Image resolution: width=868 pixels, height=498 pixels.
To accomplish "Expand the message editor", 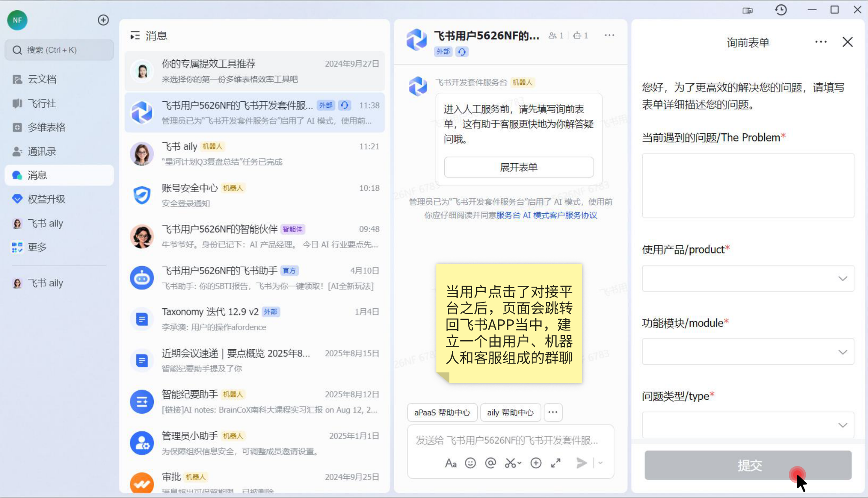I will 556,463.
